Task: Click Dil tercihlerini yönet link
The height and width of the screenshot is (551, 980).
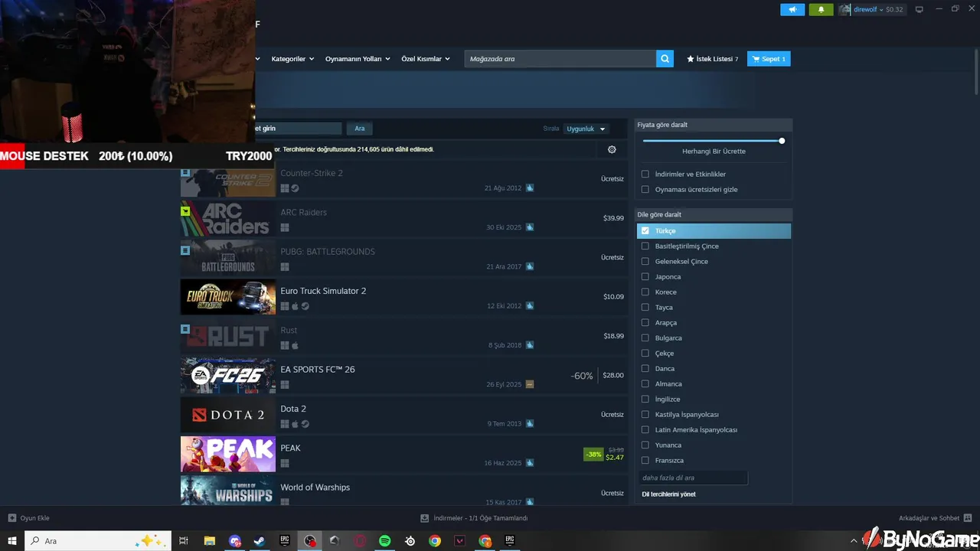Action: point(668,494)
